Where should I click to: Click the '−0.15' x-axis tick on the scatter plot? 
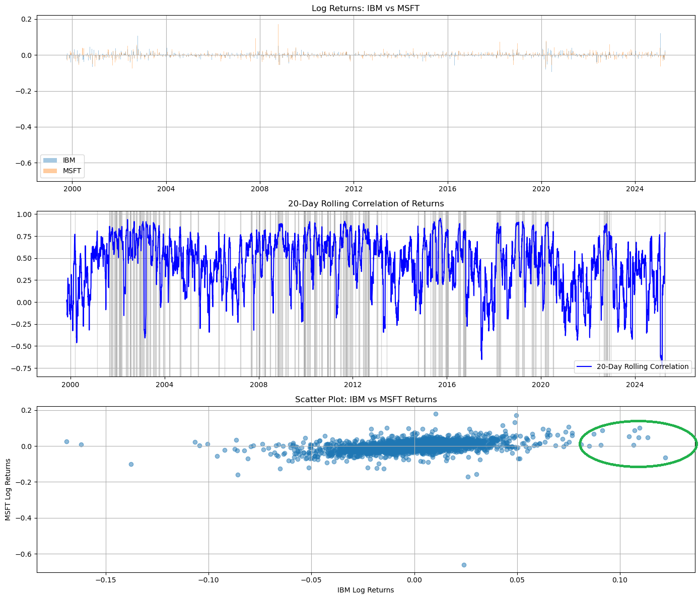pos(106,580)
